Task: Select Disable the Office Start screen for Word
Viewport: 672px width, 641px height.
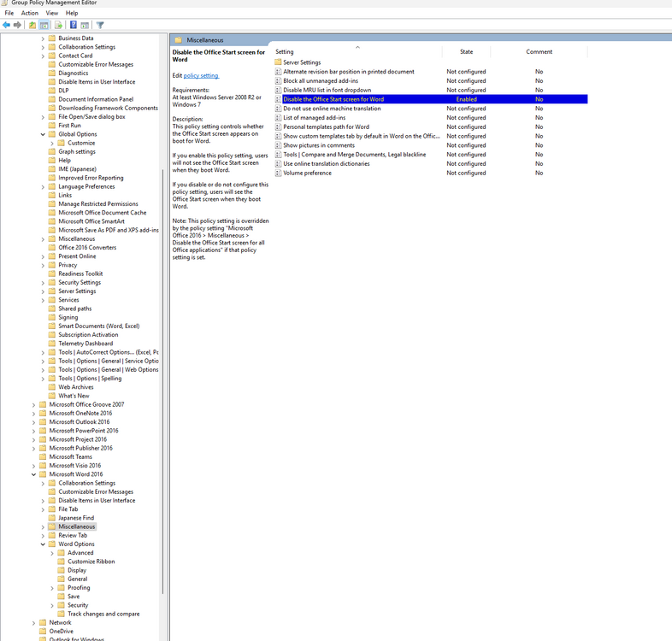Action: tap(431, 99)
